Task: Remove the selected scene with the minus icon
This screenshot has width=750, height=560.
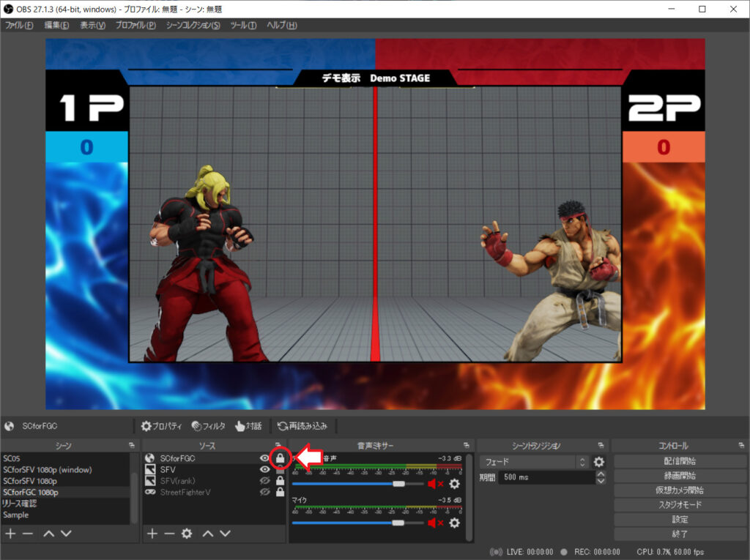Action: [28, 533]
